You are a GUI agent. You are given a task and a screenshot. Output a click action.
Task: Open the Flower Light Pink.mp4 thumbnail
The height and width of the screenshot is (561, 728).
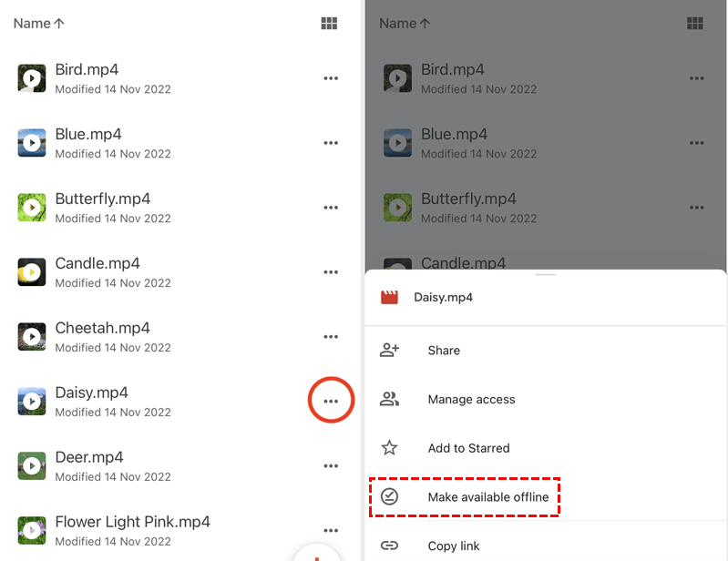tap(32, 530)
